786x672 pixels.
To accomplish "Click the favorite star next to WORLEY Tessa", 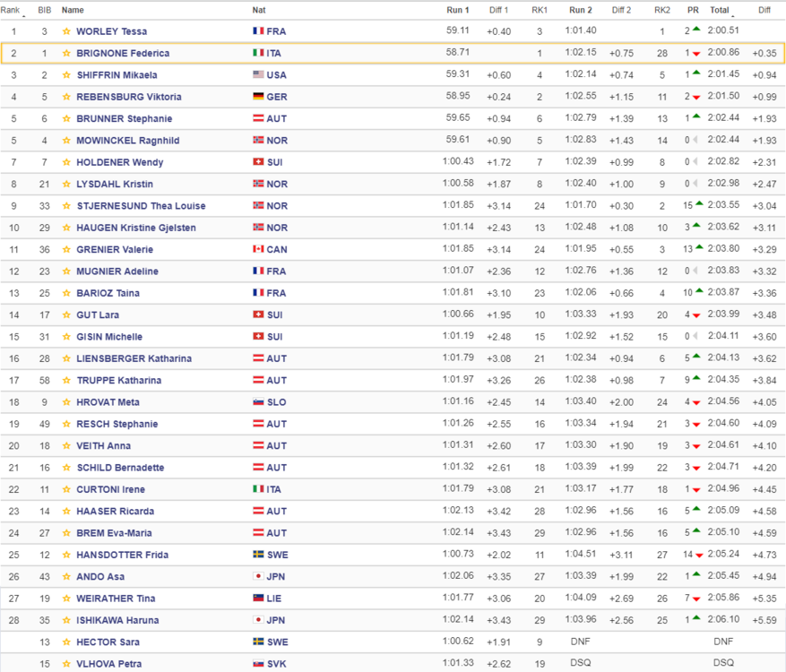I will [66, 31].
